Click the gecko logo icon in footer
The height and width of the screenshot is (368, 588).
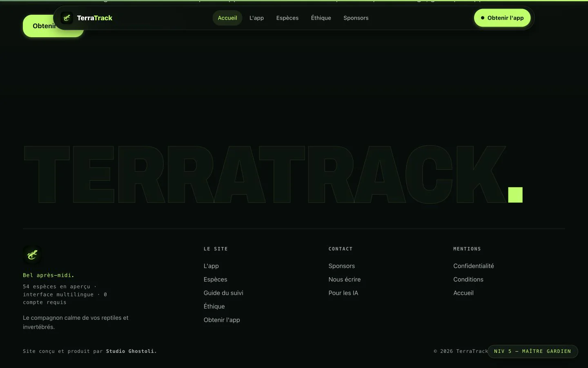[32, 255]
